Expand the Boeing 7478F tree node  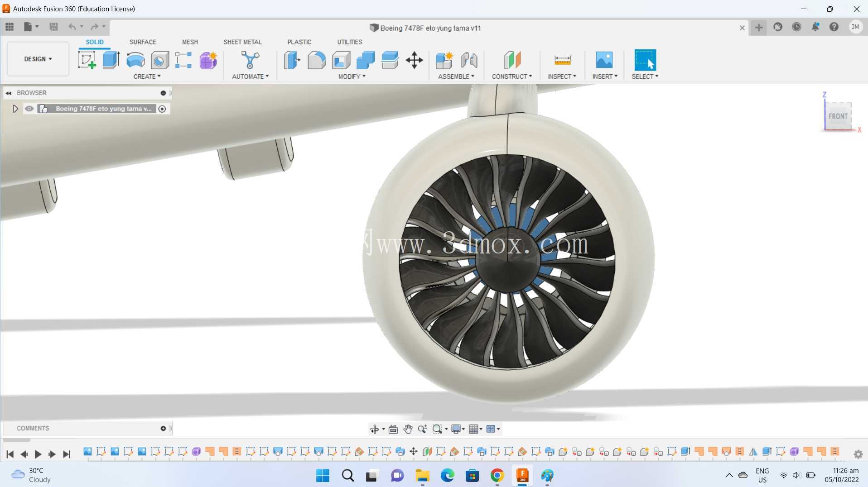tap(15, 109)
